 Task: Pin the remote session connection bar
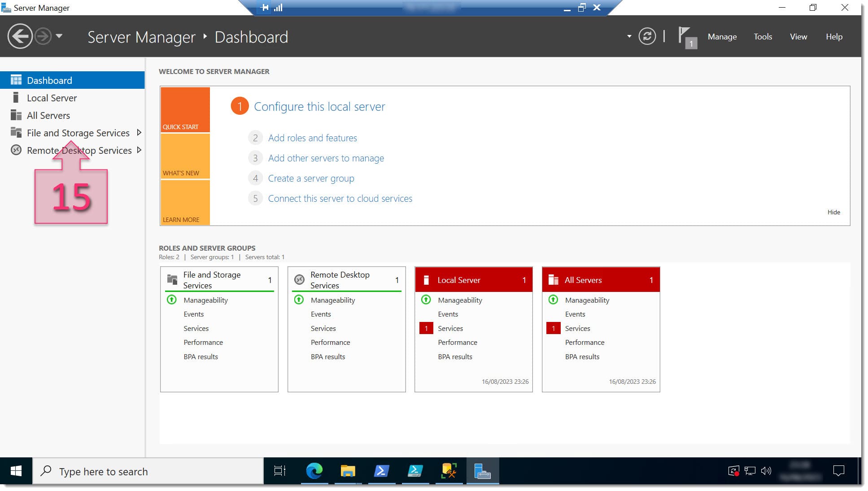265,8
